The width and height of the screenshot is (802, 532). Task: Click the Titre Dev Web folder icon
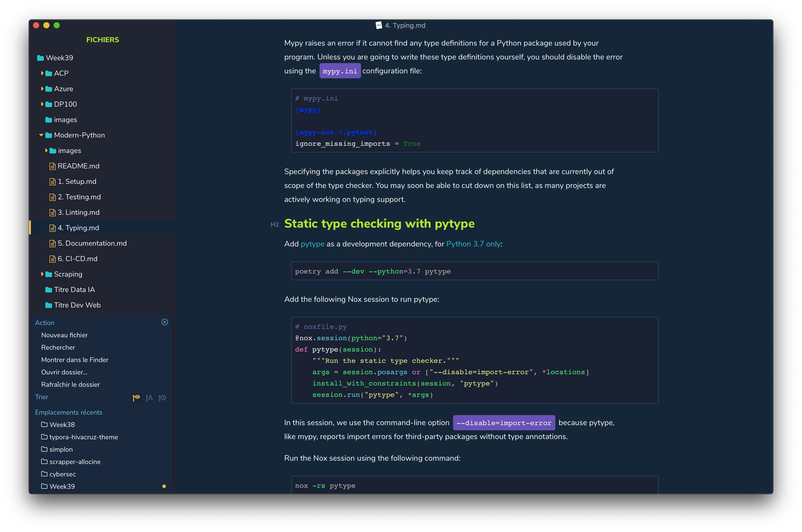pos(48,305)
